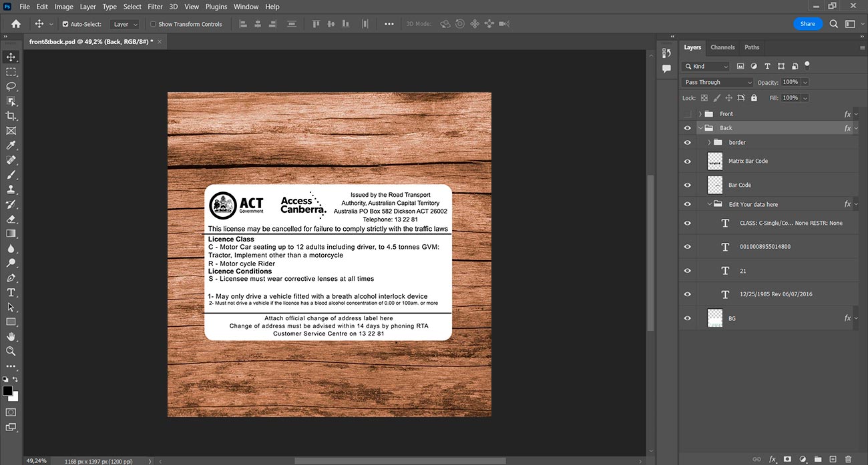The width and height of the screenshot is (868, 465).
Task: Select the Clone Stamp tool
Action: tap(11, 189)
